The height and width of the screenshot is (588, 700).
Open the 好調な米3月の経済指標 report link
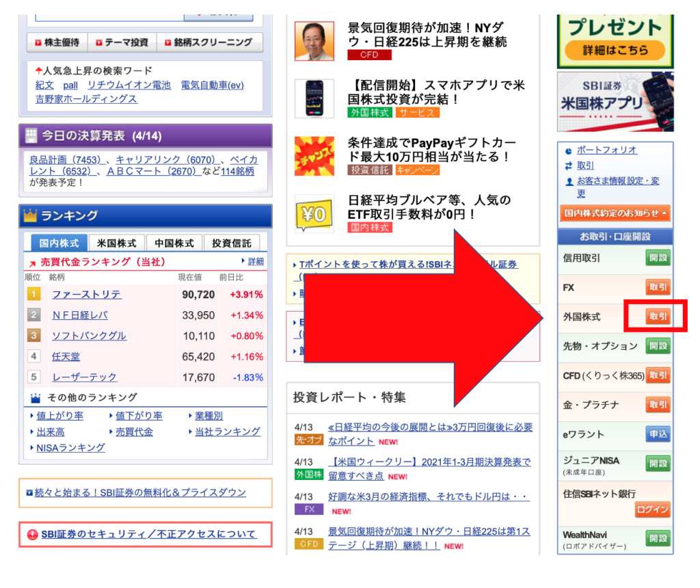pos(429,496)
